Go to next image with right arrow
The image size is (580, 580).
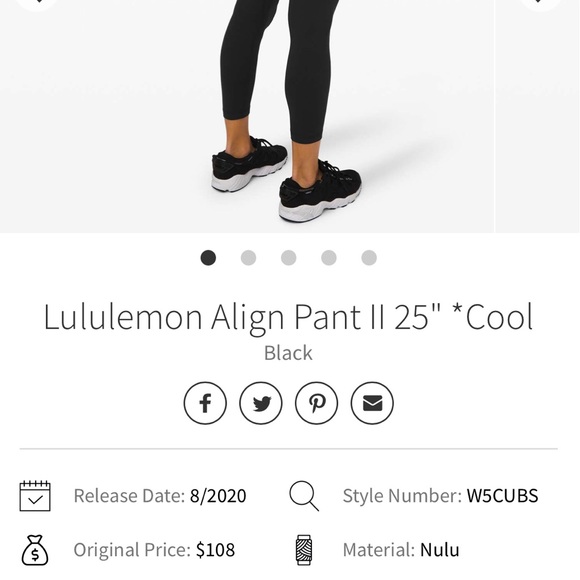pos(540,4)
